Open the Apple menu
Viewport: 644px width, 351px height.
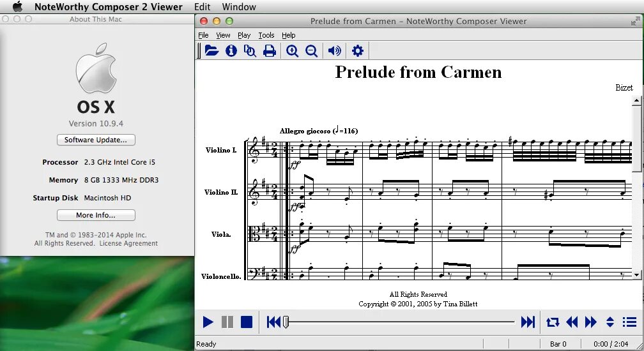tap(17, 6)
